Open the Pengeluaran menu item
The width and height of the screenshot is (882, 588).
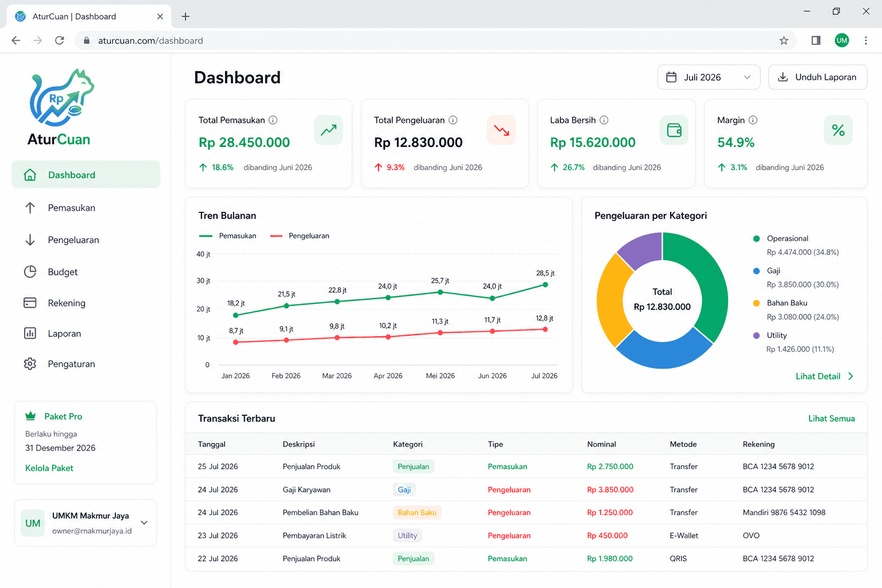[x=86, y=240]
